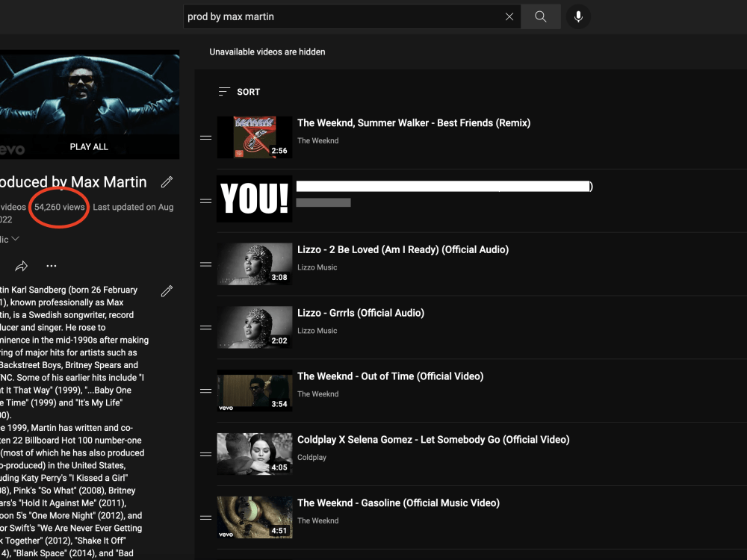Expand the playlist privacy dropdown chevron
The width and height of the screenshot is (747, 560).
[x=15, y=239]
